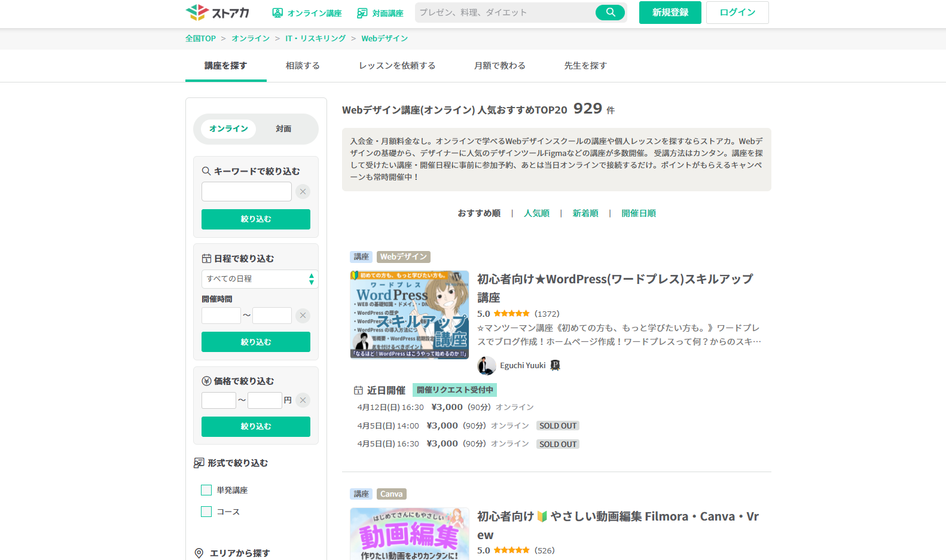Clear the 開催時間 range with the x icon

[x=303, y=316]
